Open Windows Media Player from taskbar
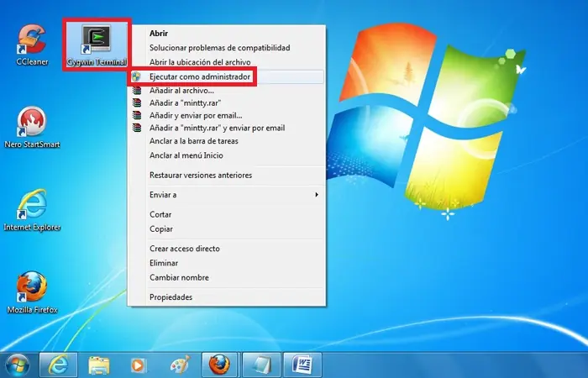The height and width of the screenshot is (378, 588). [139, 365]
